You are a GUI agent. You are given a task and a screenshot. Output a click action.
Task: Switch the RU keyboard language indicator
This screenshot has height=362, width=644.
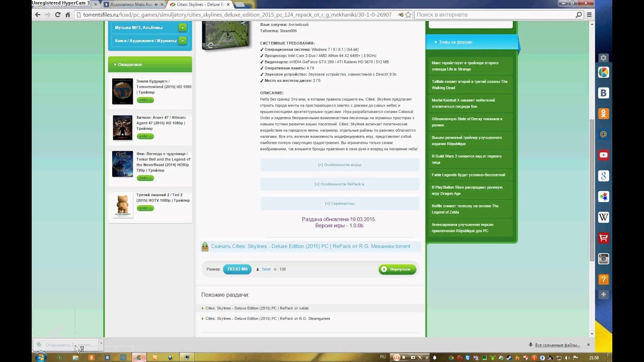[383, 357]
